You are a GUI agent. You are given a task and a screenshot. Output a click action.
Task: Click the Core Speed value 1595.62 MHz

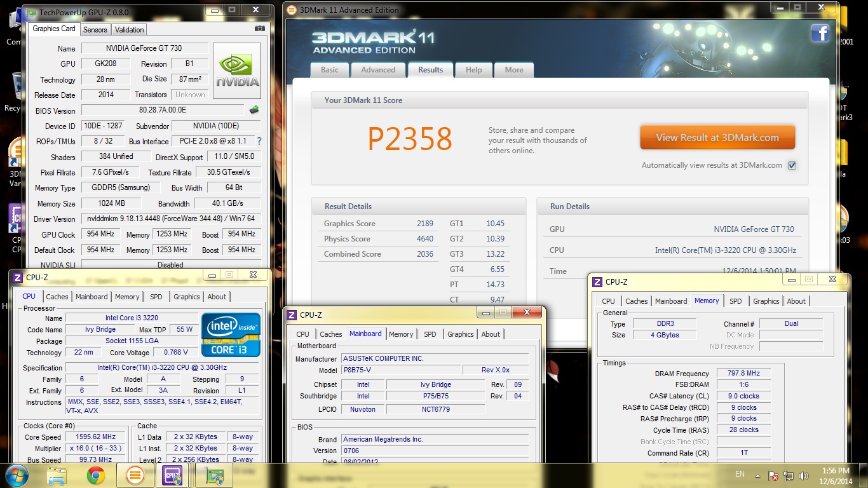97,437
